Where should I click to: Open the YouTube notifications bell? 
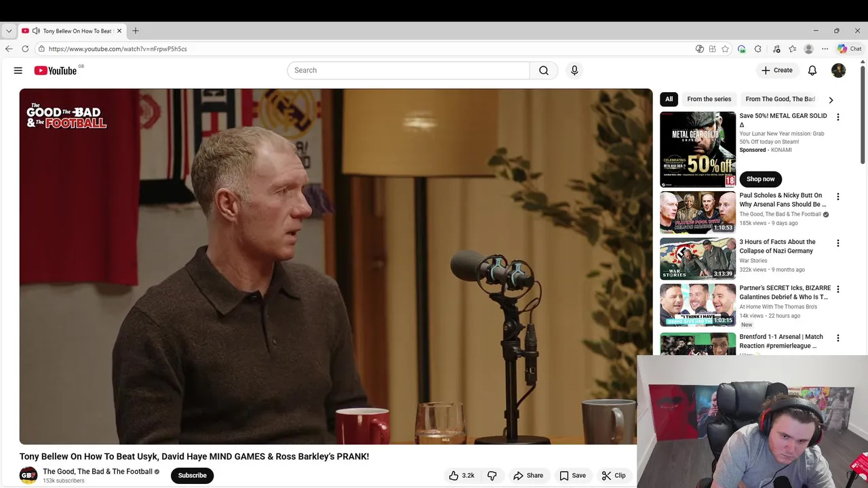812,70
